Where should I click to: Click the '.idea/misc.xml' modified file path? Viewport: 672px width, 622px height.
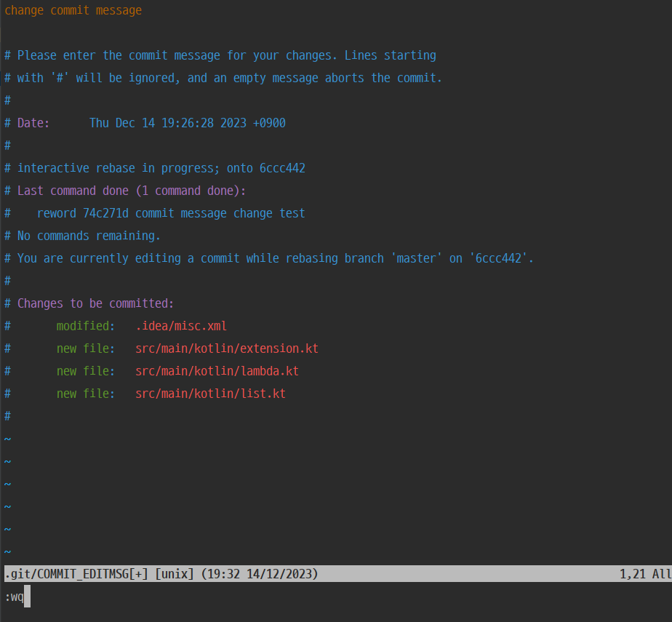pos(181,326)
